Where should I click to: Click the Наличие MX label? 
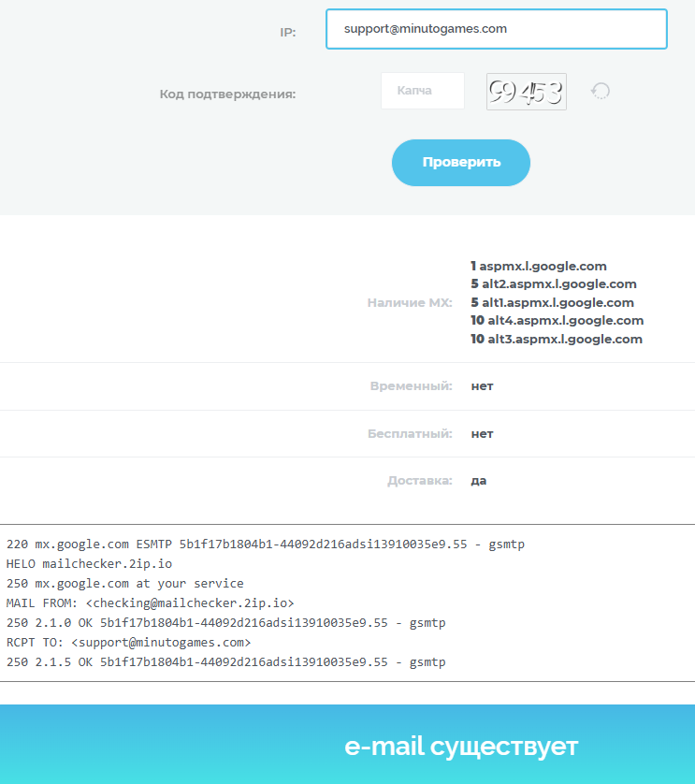410,302
